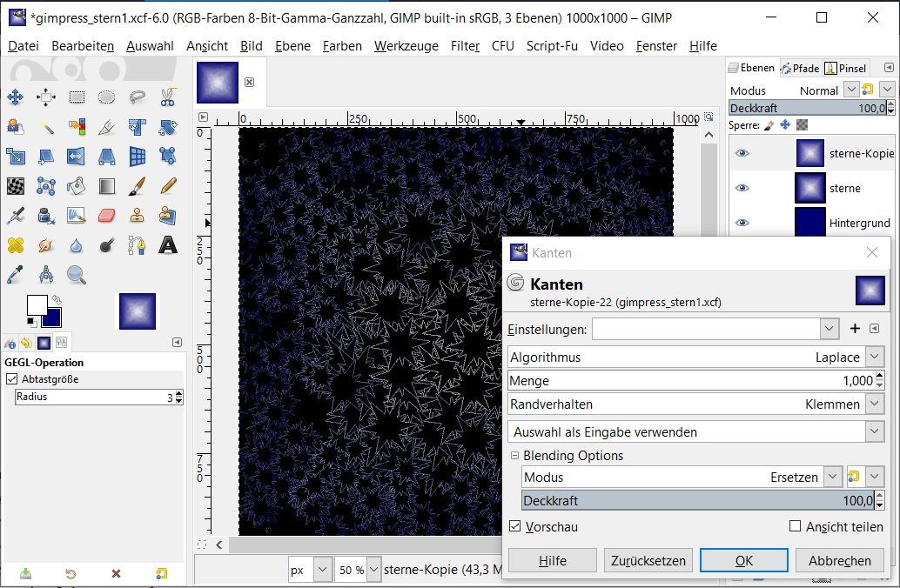Screen dimensions: 900x588
Task: Select the Eraser tool
Action: coord(106,216)
